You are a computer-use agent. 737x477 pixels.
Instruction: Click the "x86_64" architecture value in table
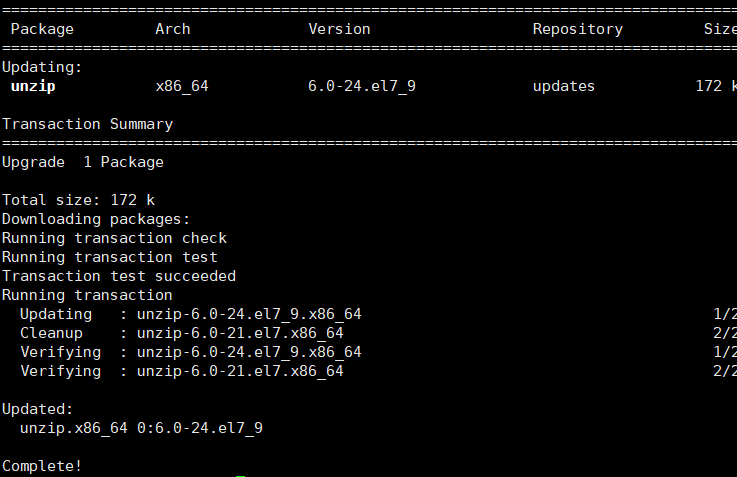pos(182,86)
